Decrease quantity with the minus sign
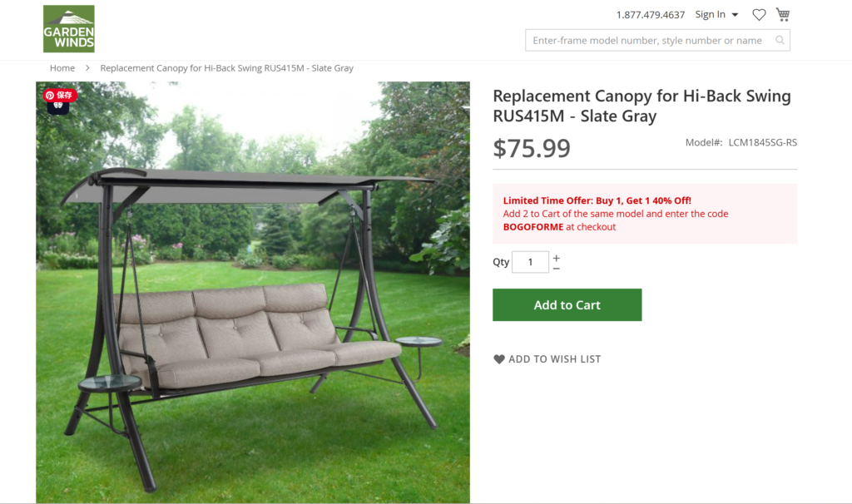Image resolution: width=852 pixels, height=504 pixels. click(x=557, y=269)
